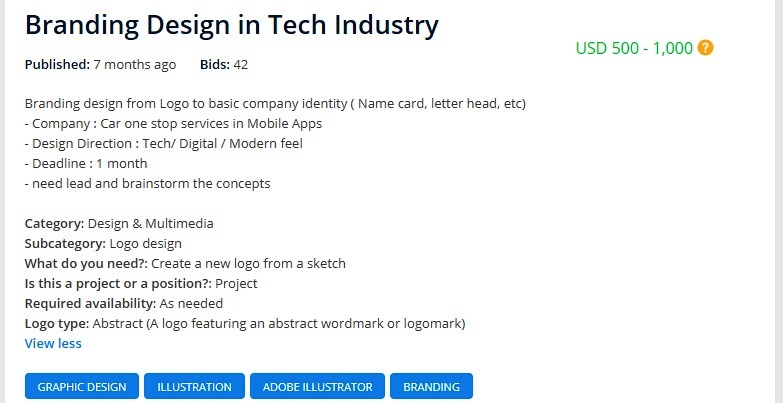Select the ILLUSTRATION skill tag
Viewport: 783px width, 403px height.
pyautogui.click(x=194, y=386)
